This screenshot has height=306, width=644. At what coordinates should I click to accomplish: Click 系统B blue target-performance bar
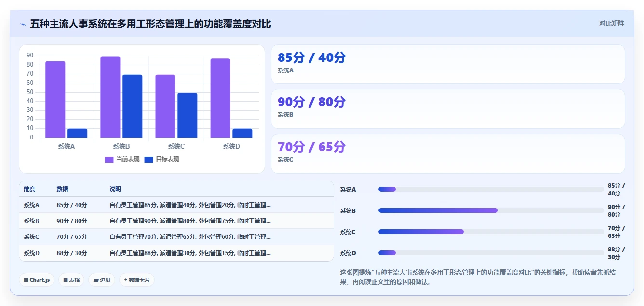coord(132,106)
